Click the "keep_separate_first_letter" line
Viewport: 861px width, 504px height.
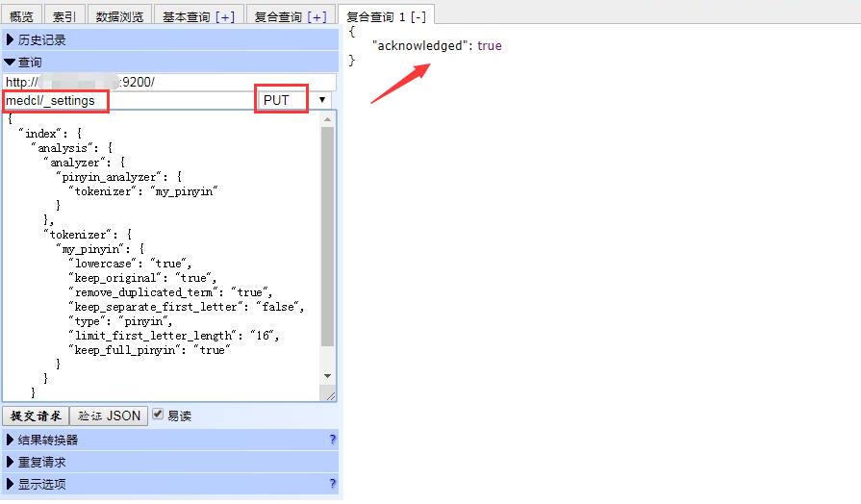pos(186,307)
